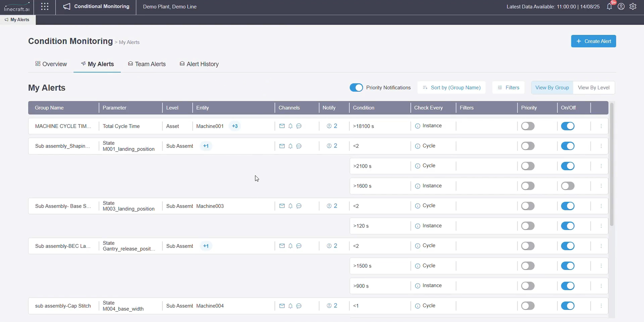This screenshot has width=644, height=322.
Task: Click info icon beside Instance for >900 s
Action: coord(417,286)
